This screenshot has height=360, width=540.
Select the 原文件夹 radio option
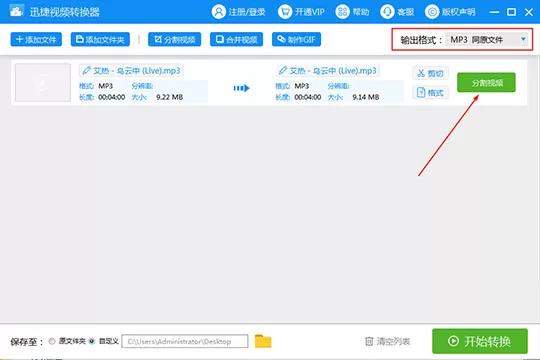(x=52, y=341)
